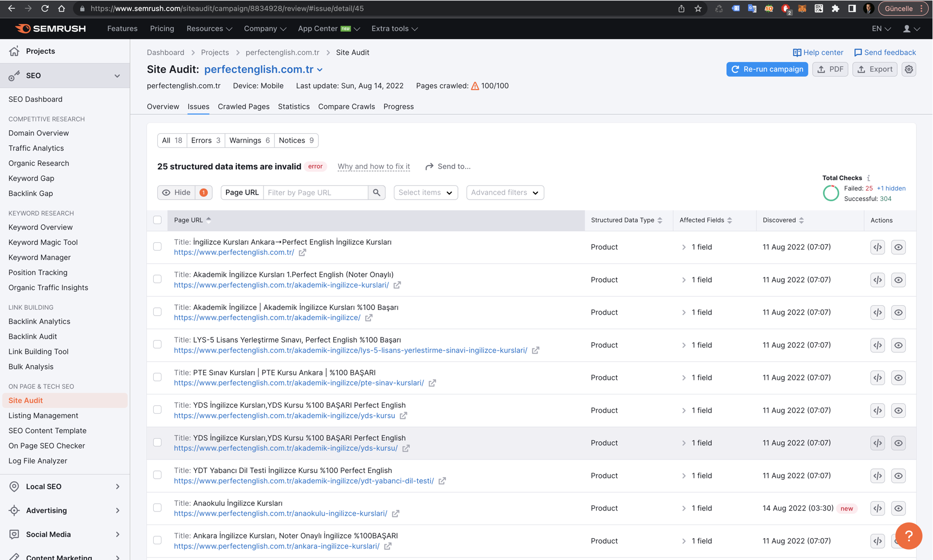
Task: Switch to Statistics tab
Action: pos(294,107)
